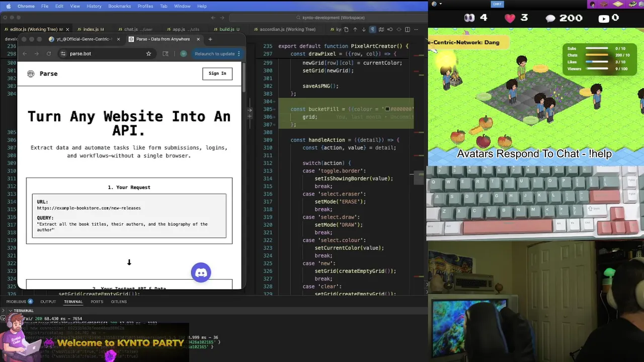Open more editor actions ellipsis
Viewport: 644px width, 362px height.
417,29
